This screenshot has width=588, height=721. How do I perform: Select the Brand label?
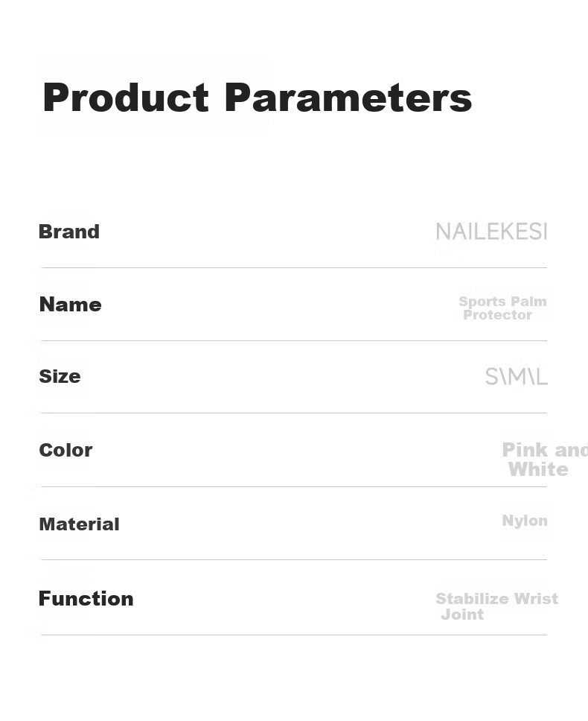click(69, 232)
